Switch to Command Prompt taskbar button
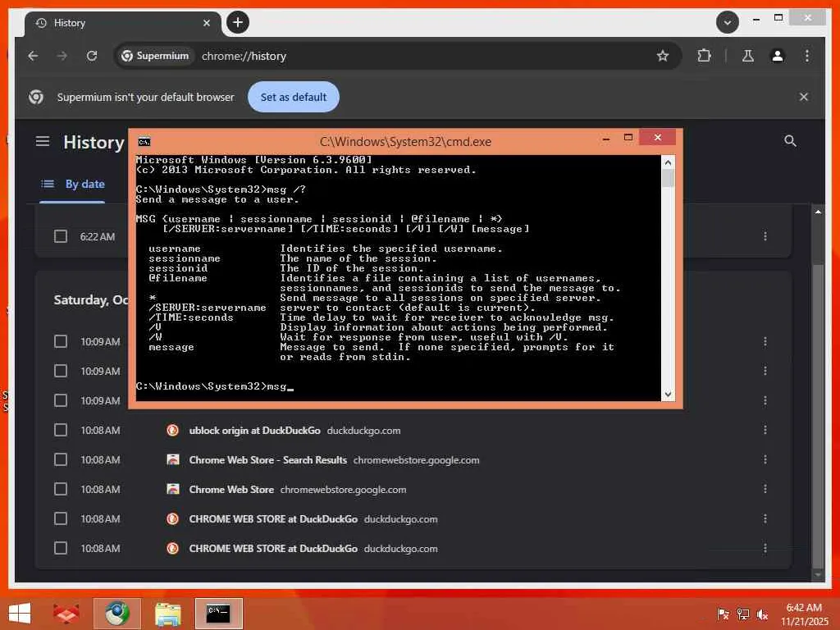Screen dimensions: 840x630 click(x=218, y=614)
